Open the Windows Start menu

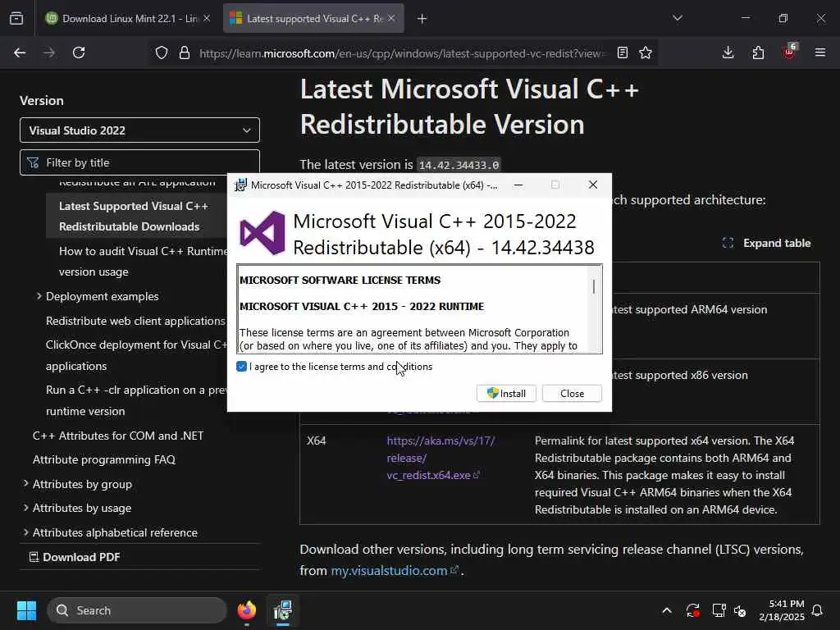click(x=26, y=610)
